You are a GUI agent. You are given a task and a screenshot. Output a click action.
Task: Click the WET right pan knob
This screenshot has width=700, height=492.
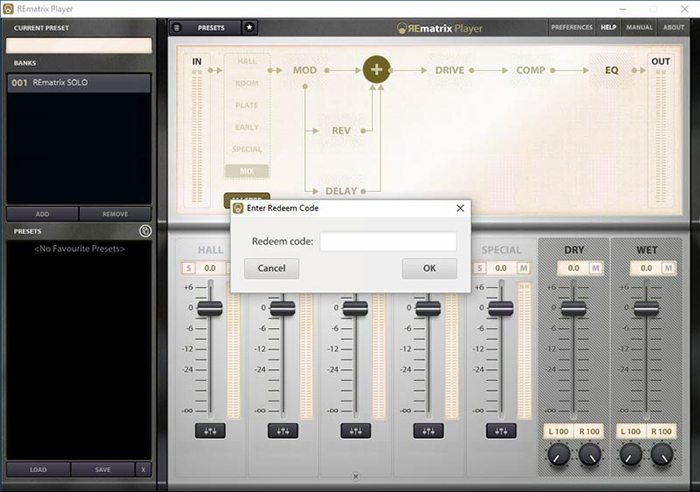tap(662, 455)
